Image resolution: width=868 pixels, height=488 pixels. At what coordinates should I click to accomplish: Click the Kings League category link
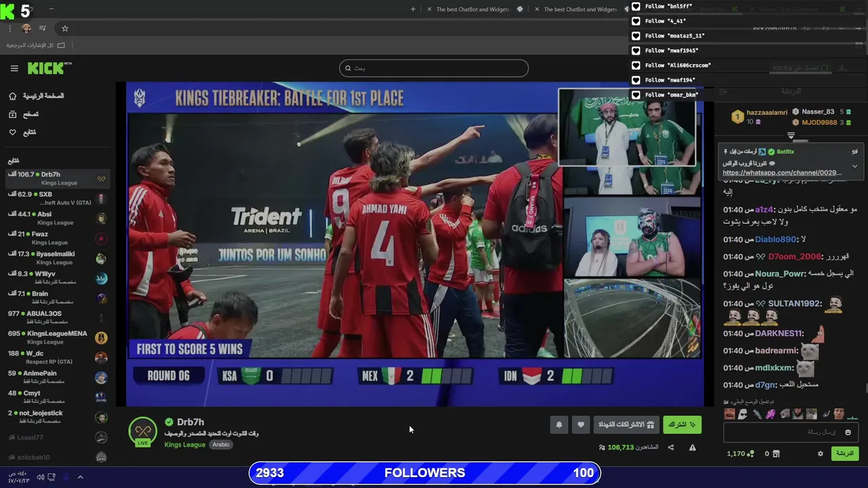point(184,445)
